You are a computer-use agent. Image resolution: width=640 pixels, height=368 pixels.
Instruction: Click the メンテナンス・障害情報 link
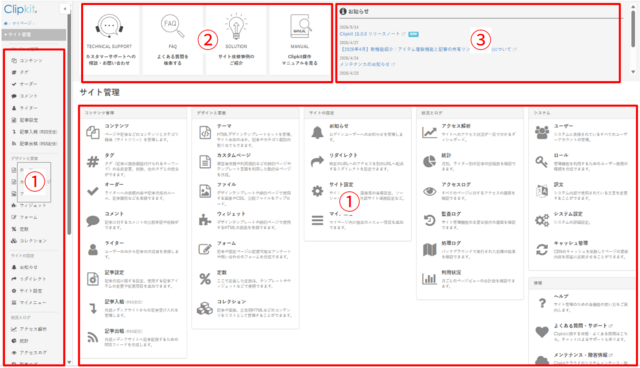click(580, 355)
